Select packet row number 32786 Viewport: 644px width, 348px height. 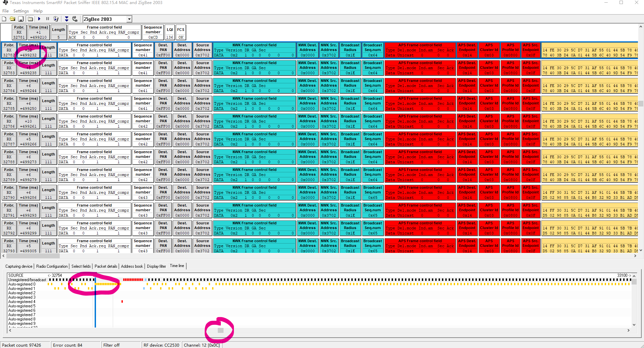click(x=9, y=121)
